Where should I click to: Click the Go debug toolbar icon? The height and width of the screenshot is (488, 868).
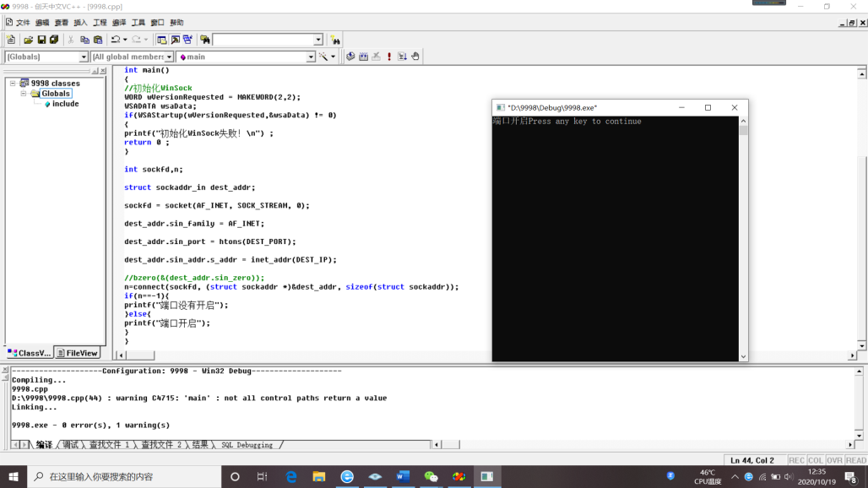click(x=403, y=57)
